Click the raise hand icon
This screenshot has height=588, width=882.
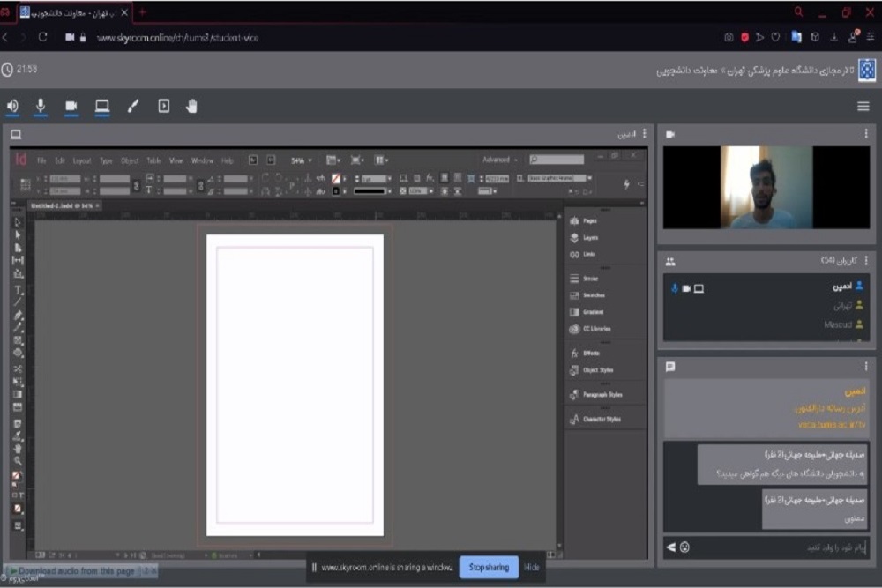click(x=192, y=107)
